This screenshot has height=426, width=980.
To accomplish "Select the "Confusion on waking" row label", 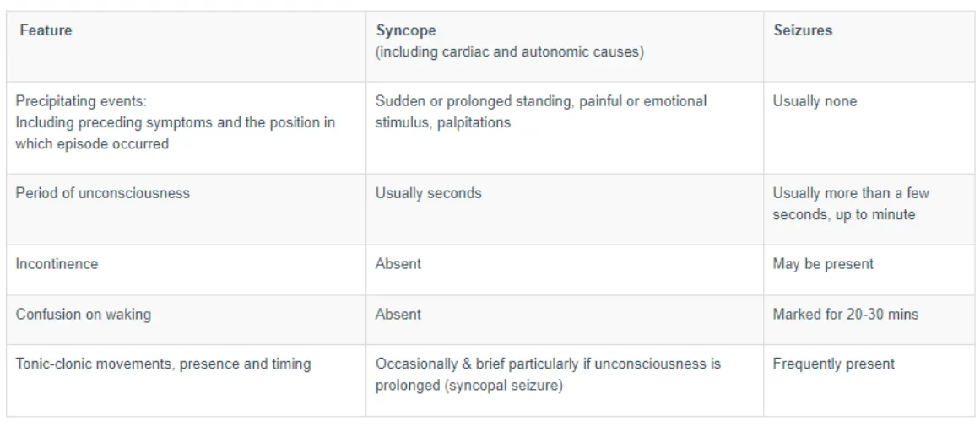I will click(83, 315).
